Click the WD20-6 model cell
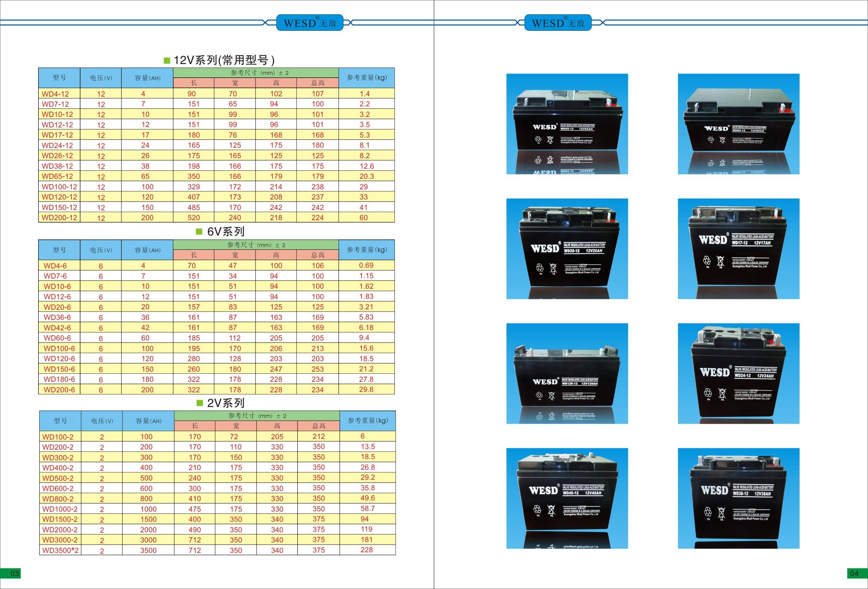This screenshot has width=868, height=589. tap(59, 307)
